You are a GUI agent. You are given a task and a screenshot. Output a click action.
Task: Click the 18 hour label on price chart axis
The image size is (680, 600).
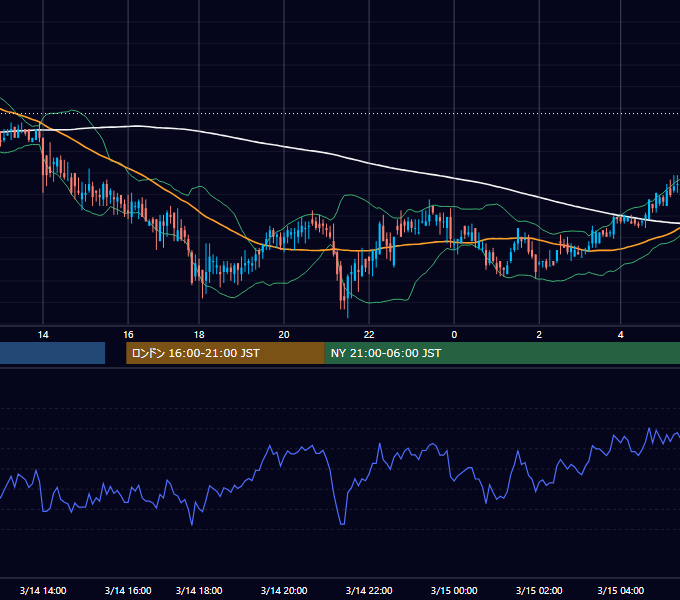coord(199,335)
